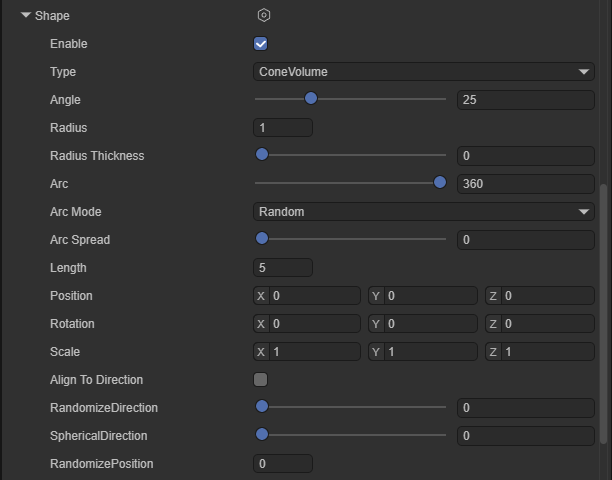Select the Rotation Y input field
612x480 pixels.
(x=430, y=324)
